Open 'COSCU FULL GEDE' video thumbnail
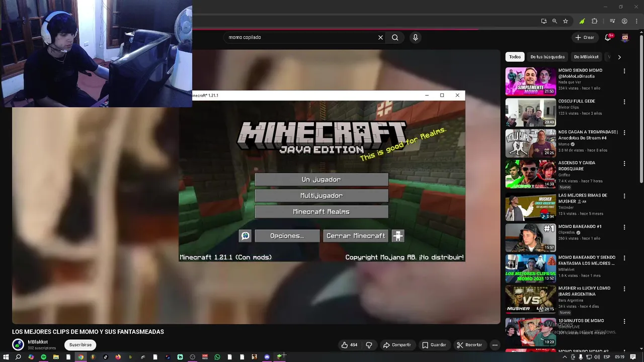The height and width of the screenshot is (362, 644). 531,112
